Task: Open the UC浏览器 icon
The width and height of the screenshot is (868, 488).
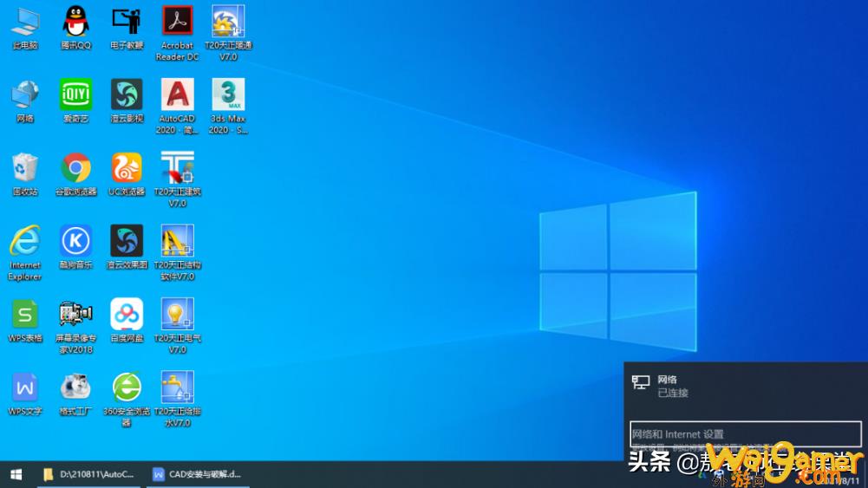Action: pyautogui.click(x=127, y=174)
